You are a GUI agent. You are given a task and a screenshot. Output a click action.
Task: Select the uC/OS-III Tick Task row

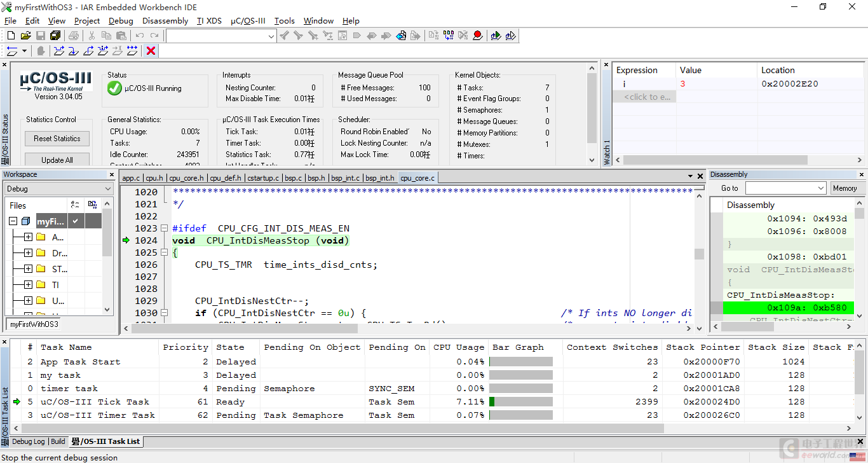(x=434, y=402)
